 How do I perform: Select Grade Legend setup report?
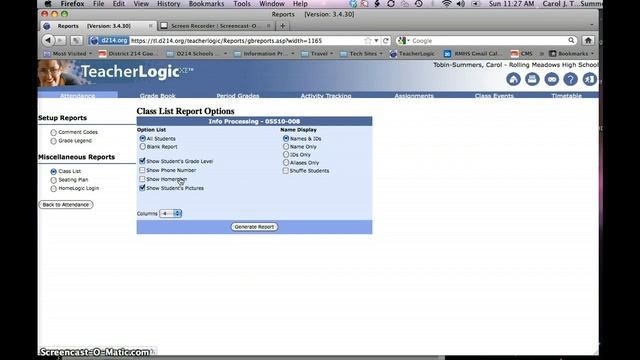tap(53, 141)
